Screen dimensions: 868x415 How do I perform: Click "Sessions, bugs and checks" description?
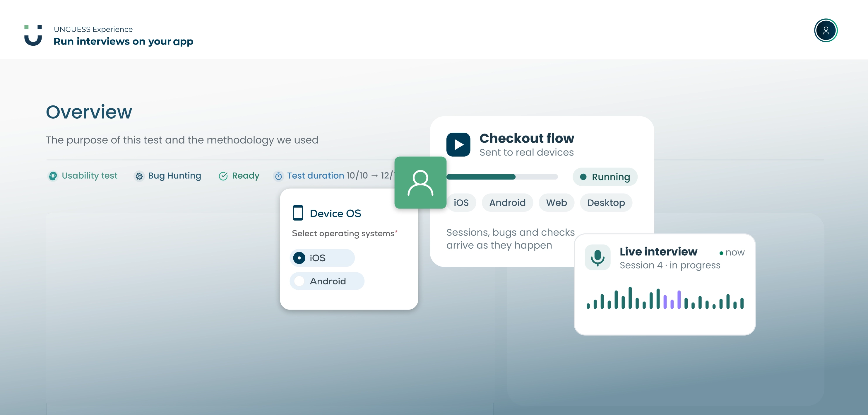tap(511, 239)
